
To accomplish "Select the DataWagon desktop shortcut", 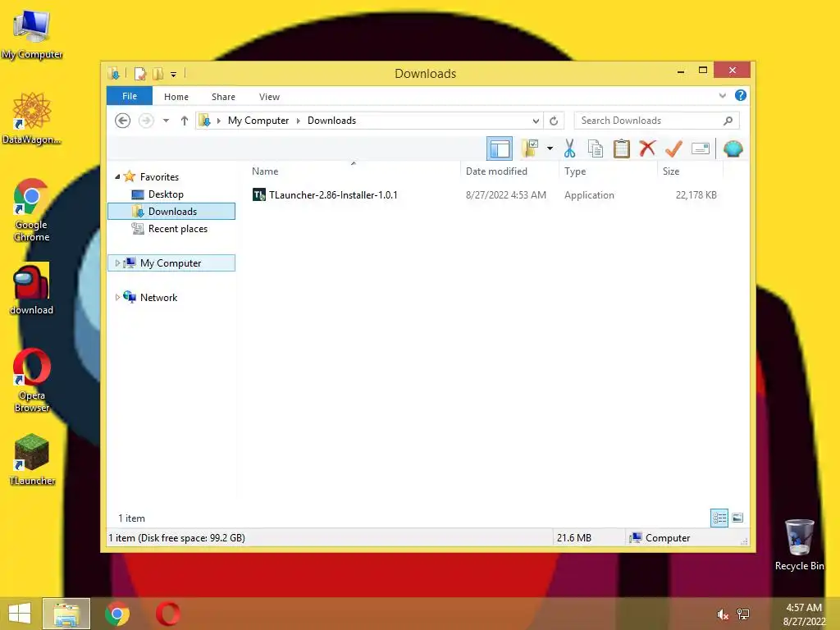I will (x=32, y=118).
